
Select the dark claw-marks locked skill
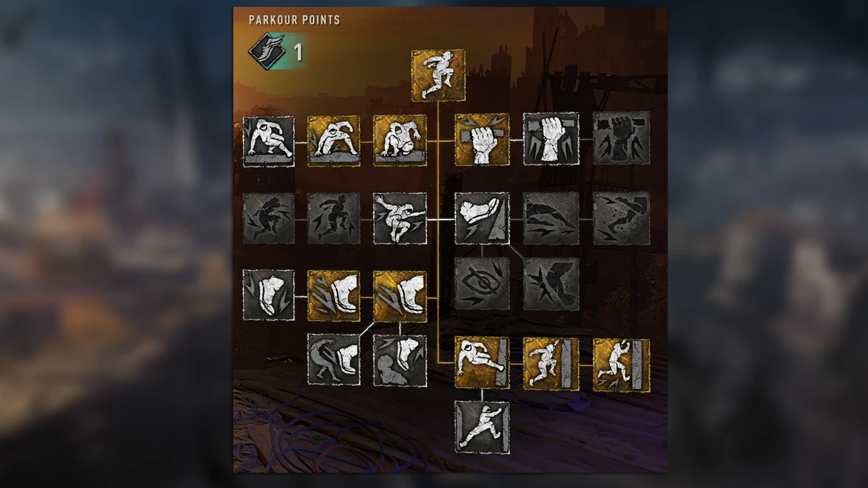[x=551, y=218]
